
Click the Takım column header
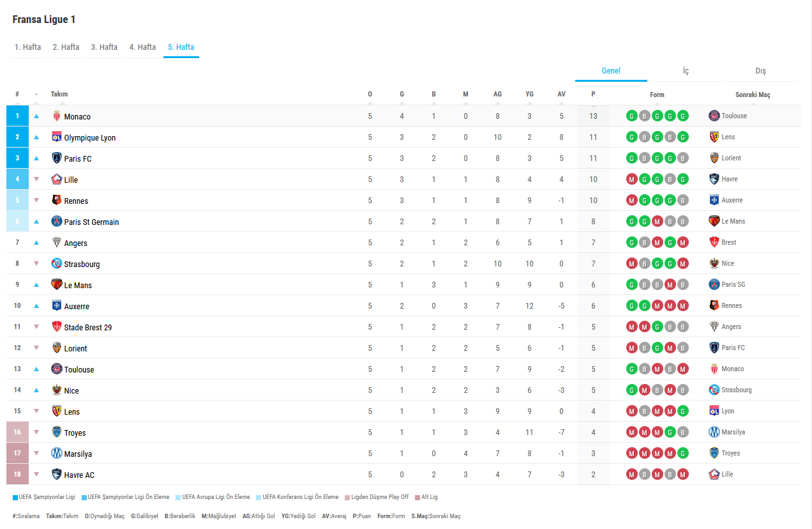tap(59, 95)
